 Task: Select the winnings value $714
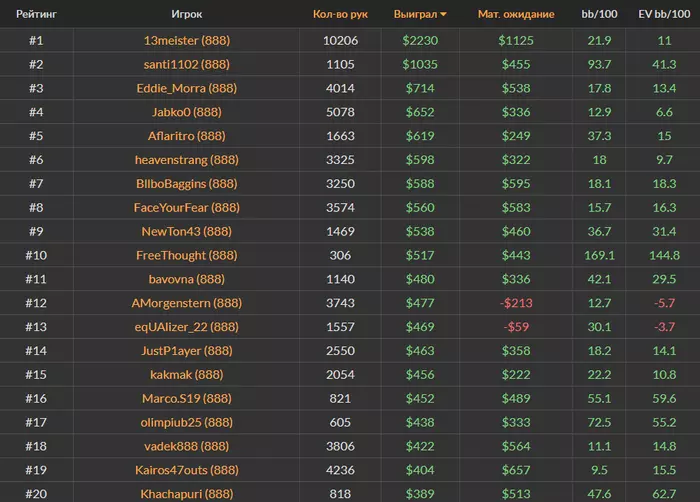[420, 88]
